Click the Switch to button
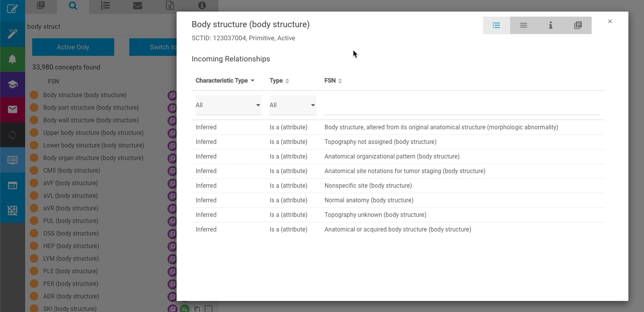 coord(153,47)
